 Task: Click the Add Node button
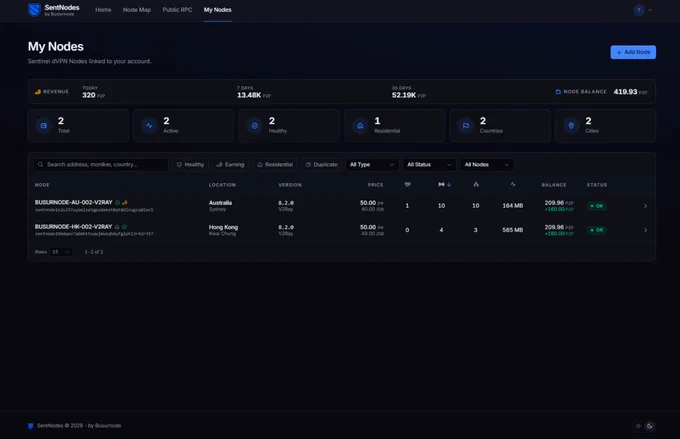633,52
